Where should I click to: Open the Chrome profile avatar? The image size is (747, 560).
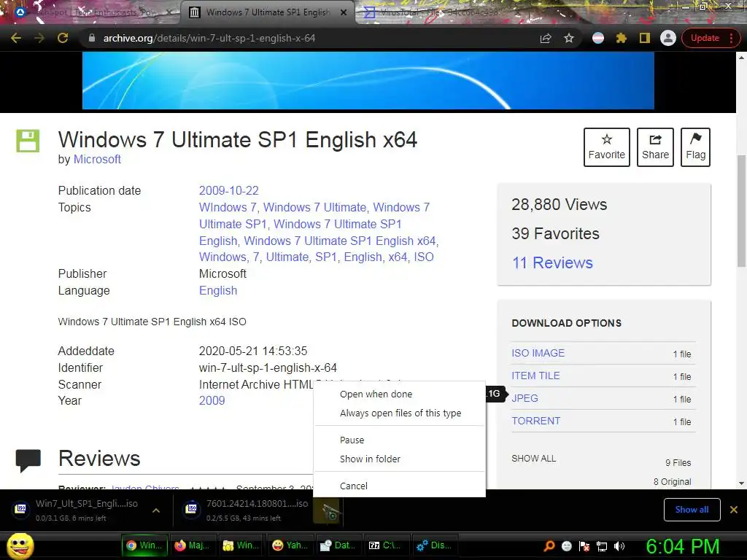pyautogui.click(x=668, y=38)
